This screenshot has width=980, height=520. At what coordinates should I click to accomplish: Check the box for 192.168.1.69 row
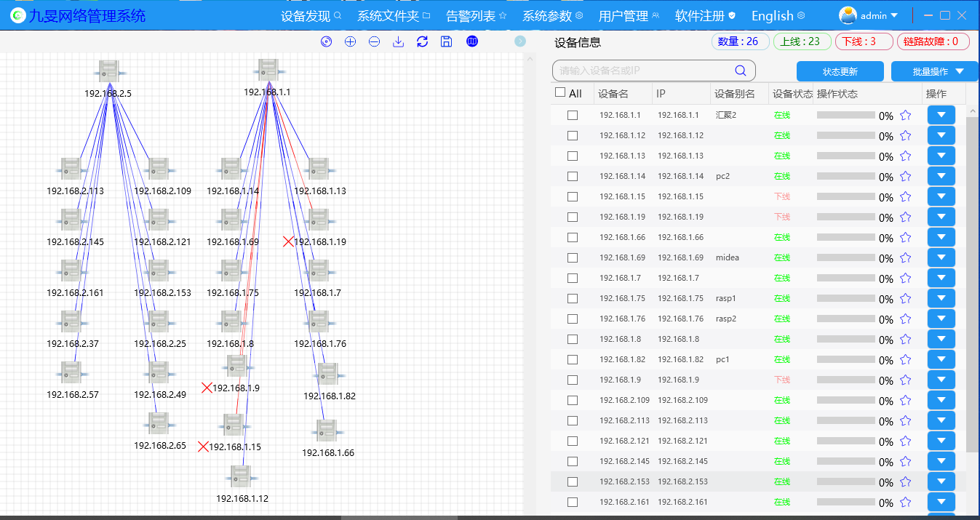click(573, 257)
